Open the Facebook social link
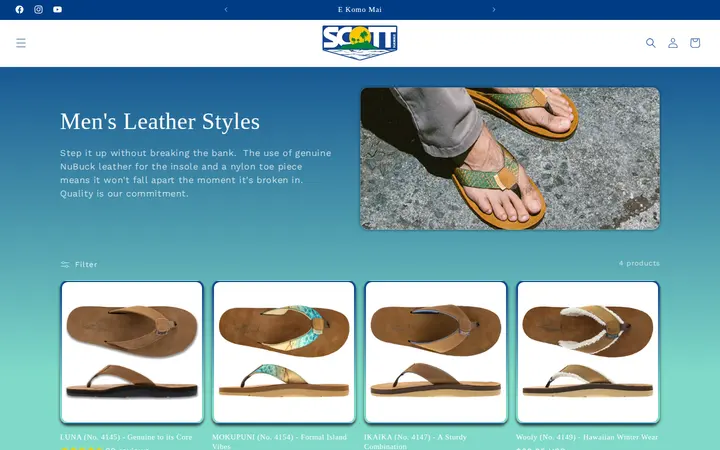This screenshot has height=450, width=720. [x=19, y=9]
